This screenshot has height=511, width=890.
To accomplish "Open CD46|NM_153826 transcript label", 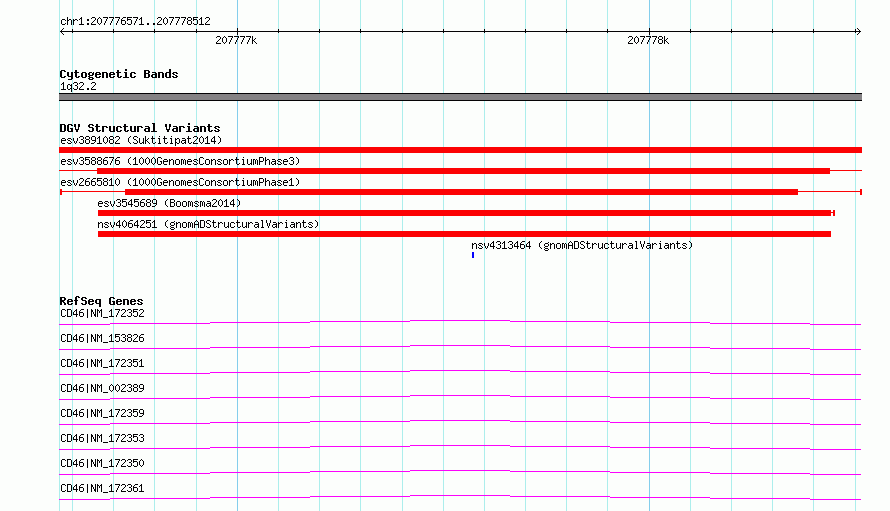I will (x=102, y=338).
